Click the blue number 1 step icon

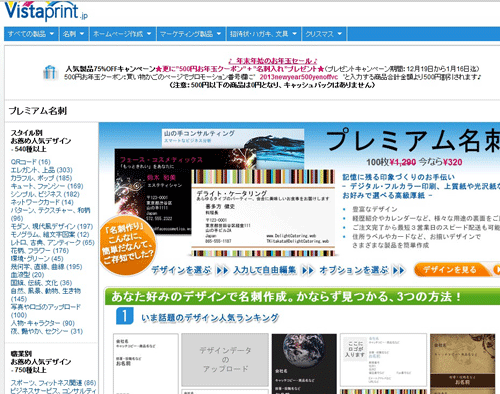point(125,316)
